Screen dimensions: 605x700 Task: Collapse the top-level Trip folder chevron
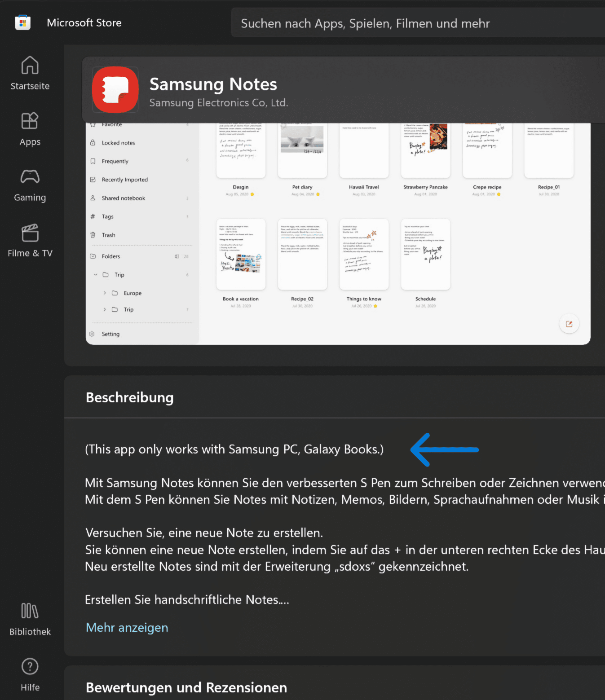[96, 274]
